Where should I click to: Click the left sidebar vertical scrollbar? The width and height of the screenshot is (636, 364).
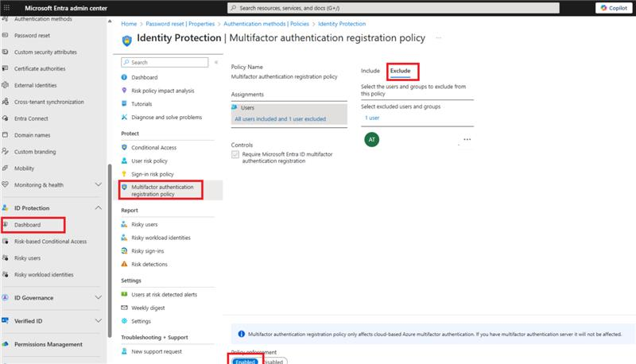click(x=110, y=251)
